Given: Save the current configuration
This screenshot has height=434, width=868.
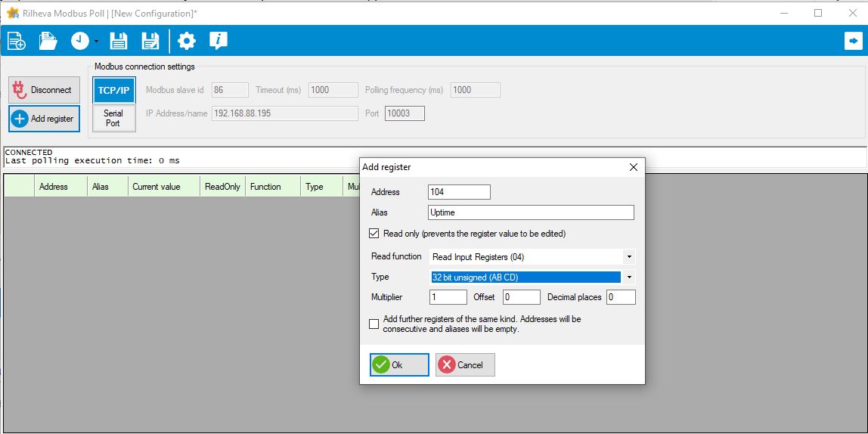Looking at the screenshot, I should [x=119, y=41].
